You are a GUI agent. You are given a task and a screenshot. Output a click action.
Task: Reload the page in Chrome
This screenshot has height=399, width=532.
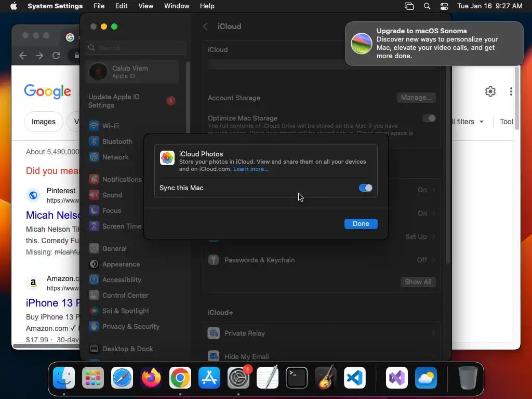point(56,56)
